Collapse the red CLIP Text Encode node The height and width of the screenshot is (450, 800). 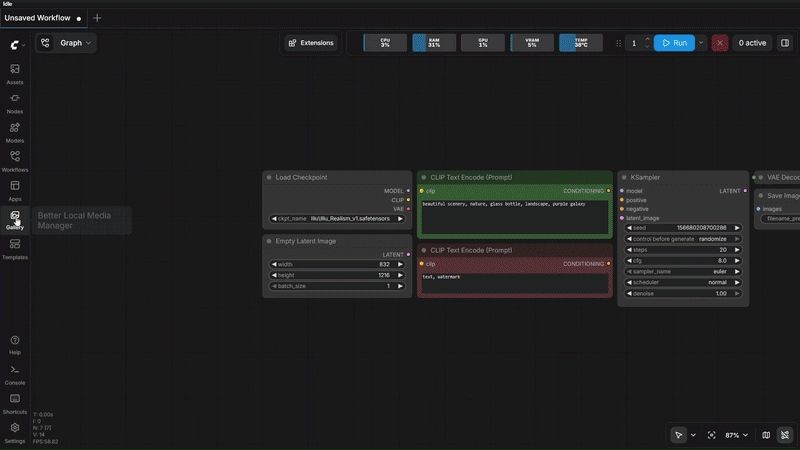pos(423,251)
